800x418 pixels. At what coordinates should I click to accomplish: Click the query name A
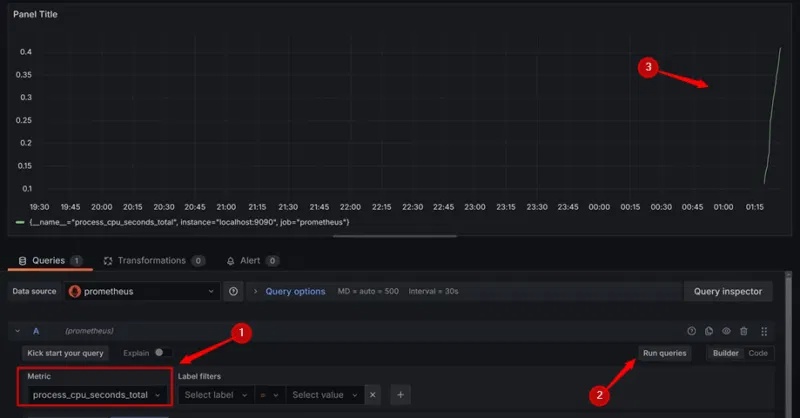point(36,331)
